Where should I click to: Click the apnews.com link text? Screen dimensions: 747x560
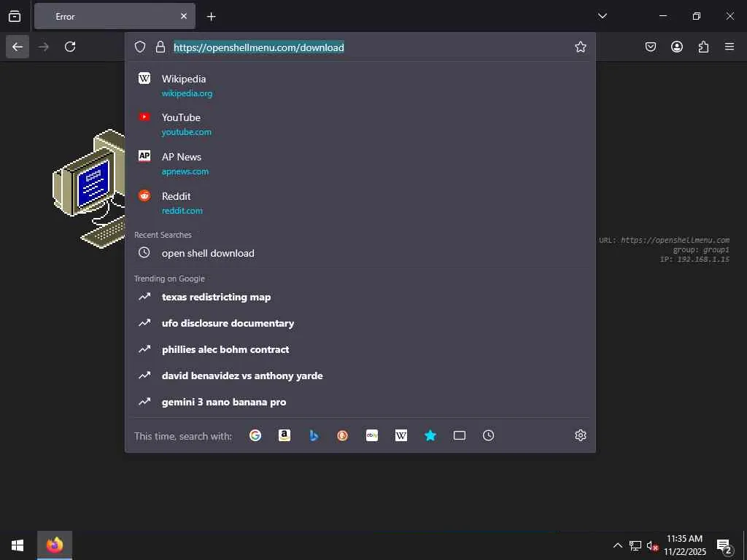point(185,171)
